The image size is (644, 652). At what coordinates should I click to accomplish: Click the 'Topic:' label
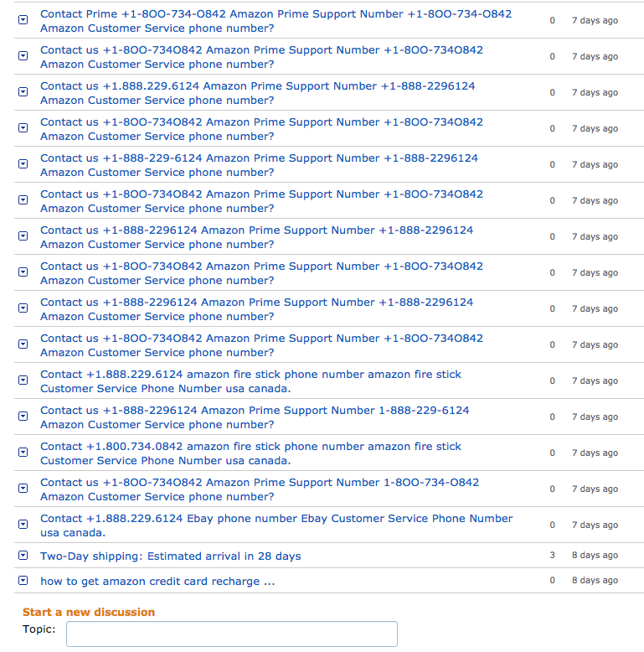point(39,629)
